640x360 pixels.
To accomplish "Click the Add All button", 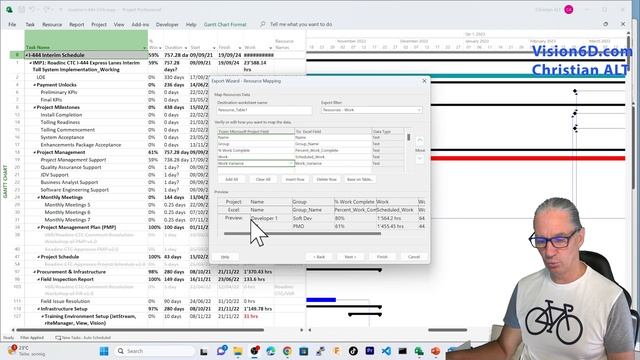I will (x=231, y=180).
